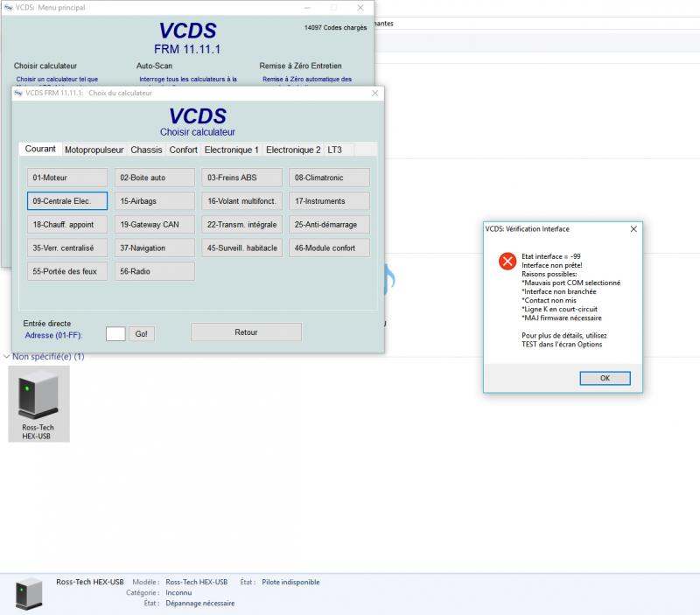This screenshot has width=700, height=615.
Task: Open the 56-Radio controller
Action: tap(155, 271)
